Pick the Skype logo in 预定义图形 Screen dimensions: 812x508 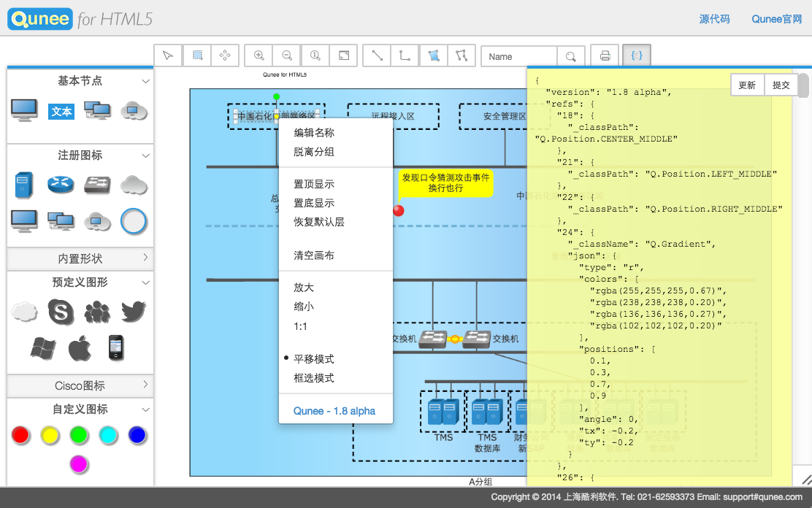click(61, 312)
